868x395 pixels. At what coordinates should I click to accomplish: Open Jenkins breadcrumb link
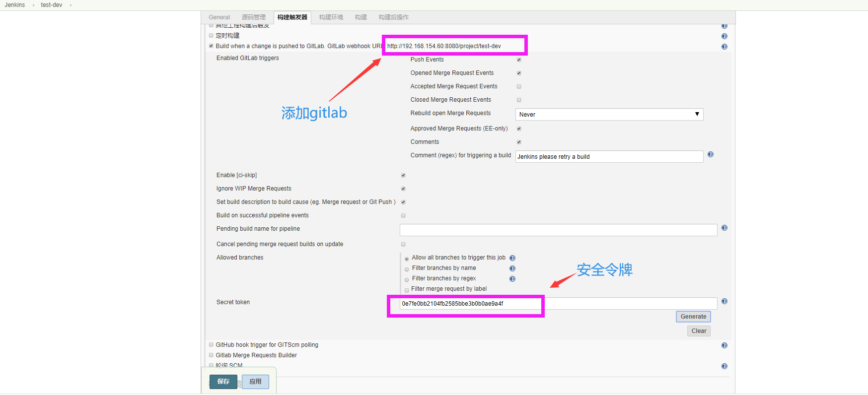coord(15,5)
